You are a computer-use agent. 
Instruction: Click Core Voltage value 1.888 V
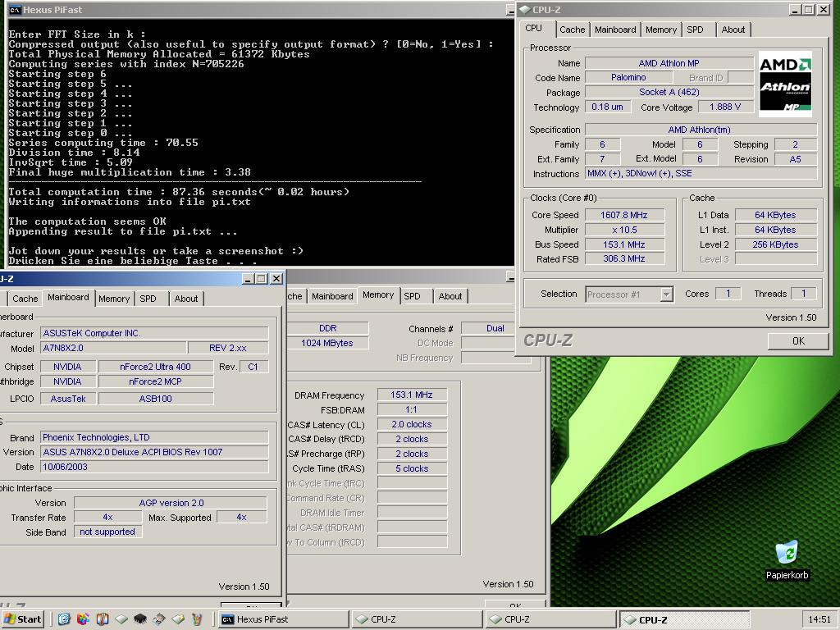click(725, 107)
